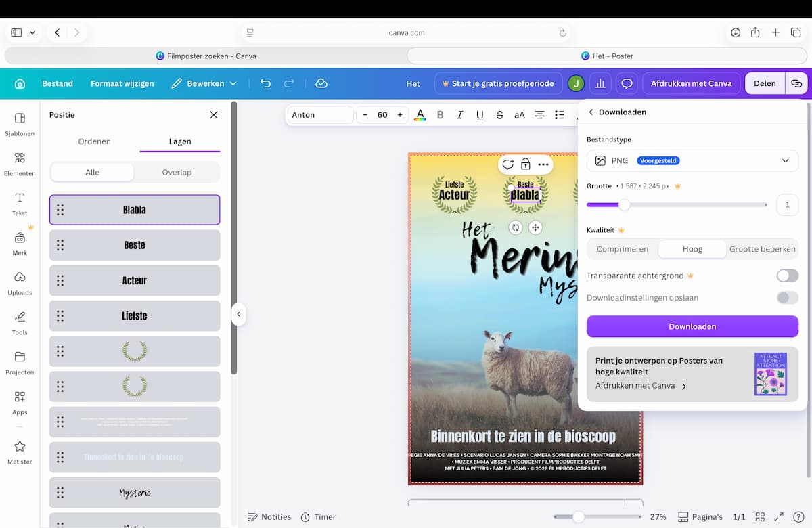Click the Delen button
Screen dimensions: 812x528
(x=765, y=83)
